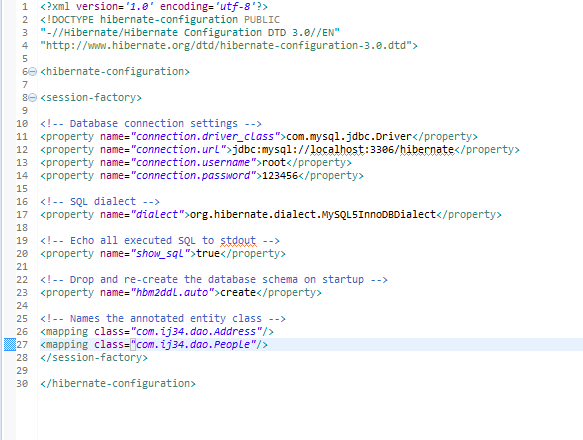The height and width of the screenshot is (440, 583).
Task: Click the underlined hibernate database name
Action: (x=427, y=150)
